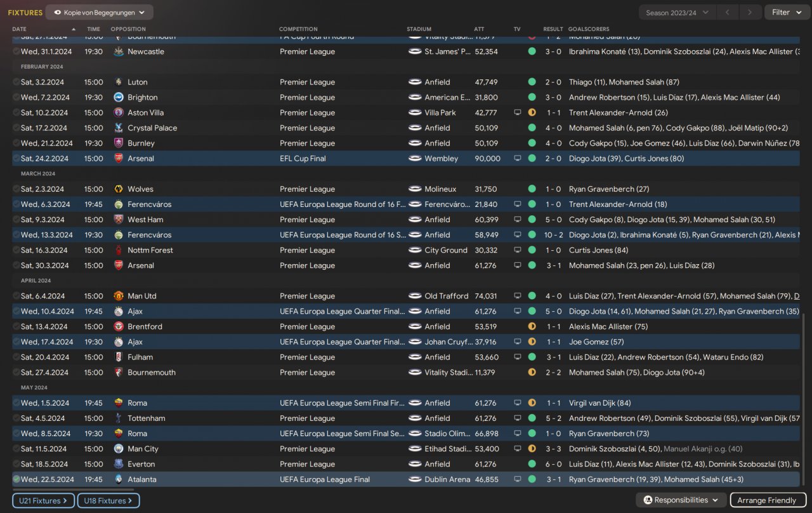This screenshot has width=812, height=513.
Task: Go to the previous season with the left arrow
Action: click(728, 13)
